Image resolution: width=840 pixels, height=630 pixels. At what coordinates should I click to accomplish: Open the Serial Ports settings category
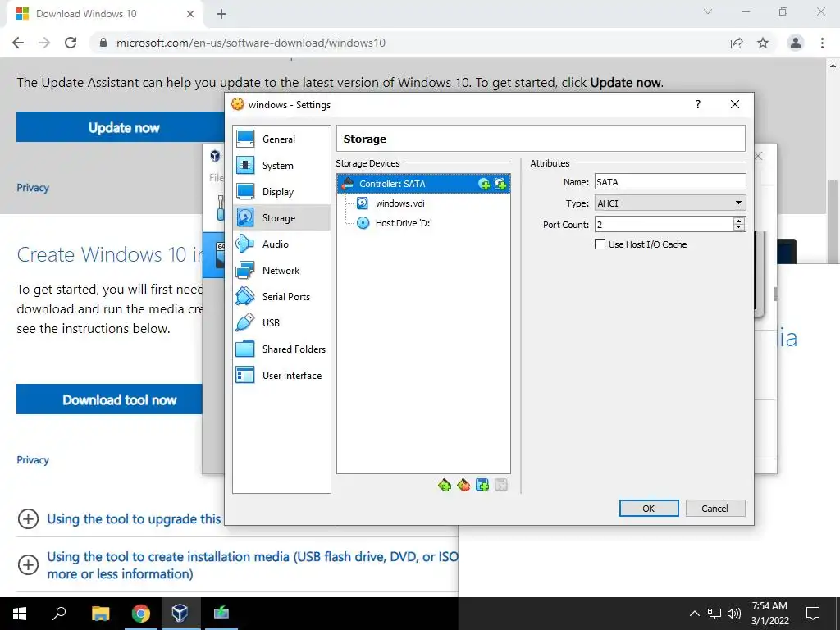point(281,297)
